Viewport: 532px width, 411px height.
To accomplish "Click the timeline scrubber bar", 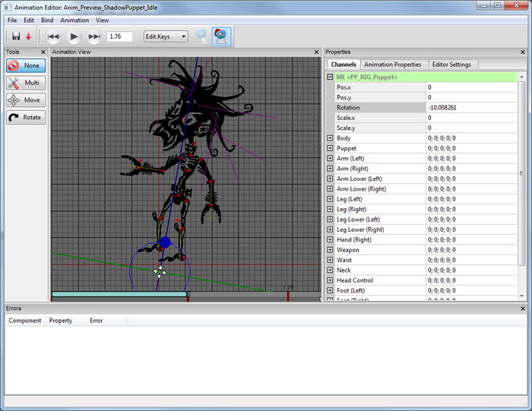I will coord(119,294).
